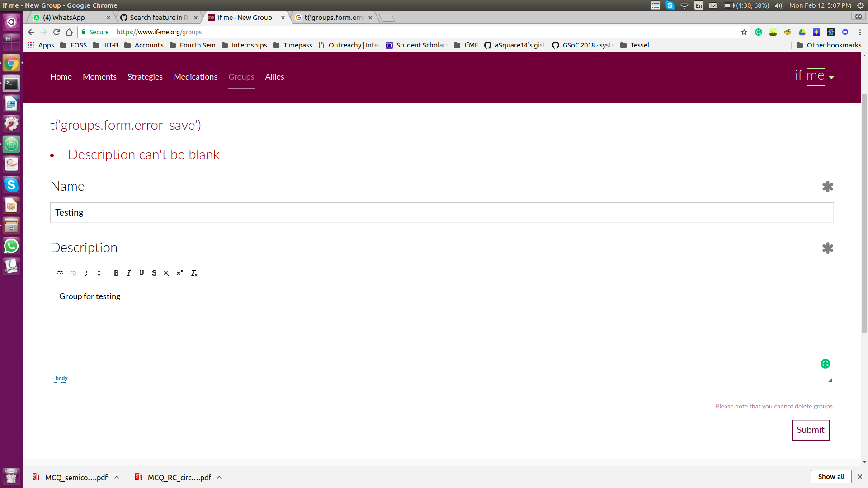Screen dimensions: 868x488
Task: Apply italic formatting to description text
Action: tap(128, 273)
